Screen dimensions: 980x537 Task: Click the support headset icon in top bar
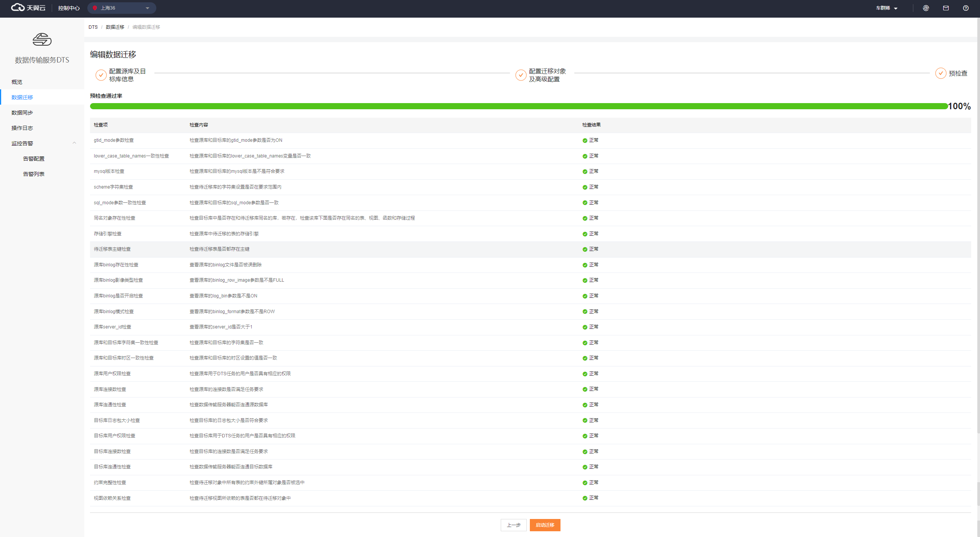(x=926, y=8)
